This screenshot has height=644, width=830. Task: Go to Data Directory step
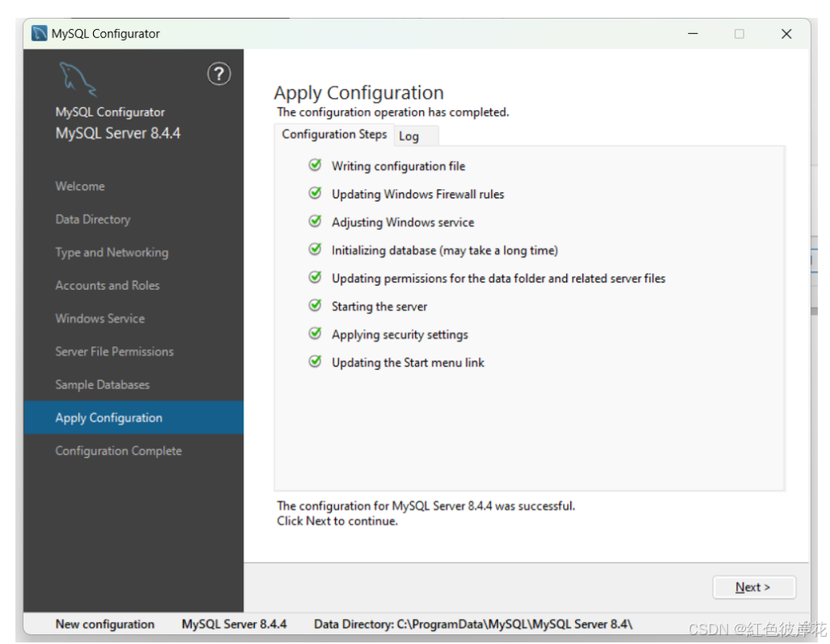[x=93, y=219]
